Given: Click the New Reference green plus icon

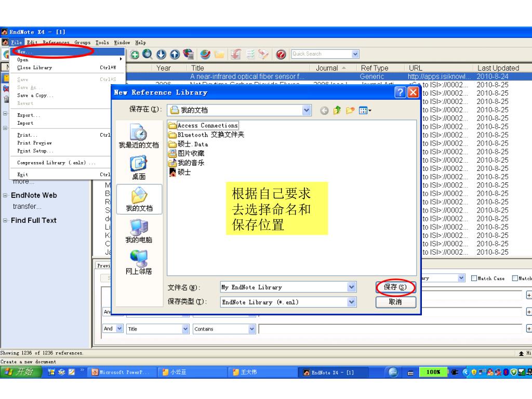Looking at the screenshot, I should pyautogui.click(x=135, y=54).
